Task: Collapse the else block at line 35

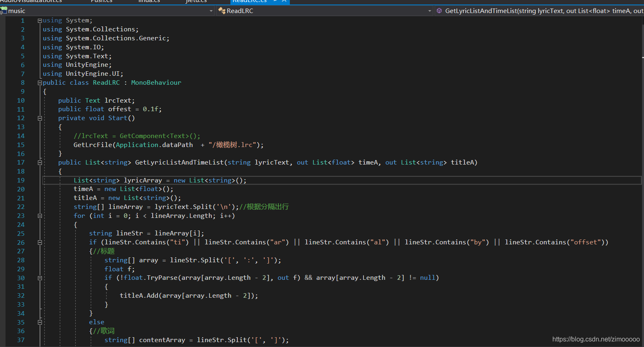Action: [40, 322]
